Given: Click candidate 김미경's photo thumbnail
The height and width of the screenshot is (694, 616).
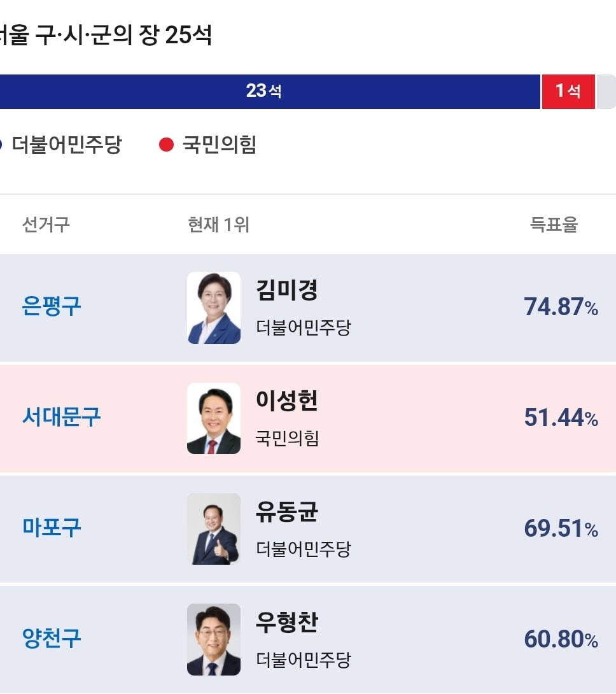Looking at the screenshot, I should coord(214,308).
